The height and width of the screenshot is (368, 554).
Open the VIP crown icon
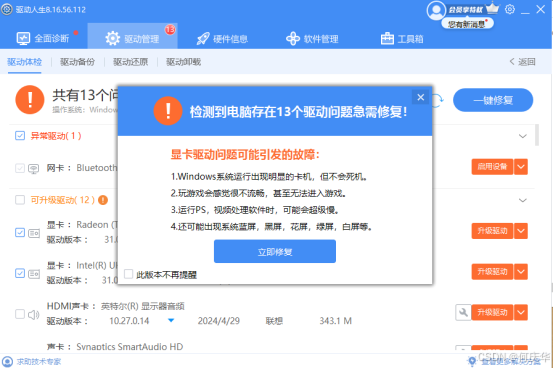(x=492, y=8)
